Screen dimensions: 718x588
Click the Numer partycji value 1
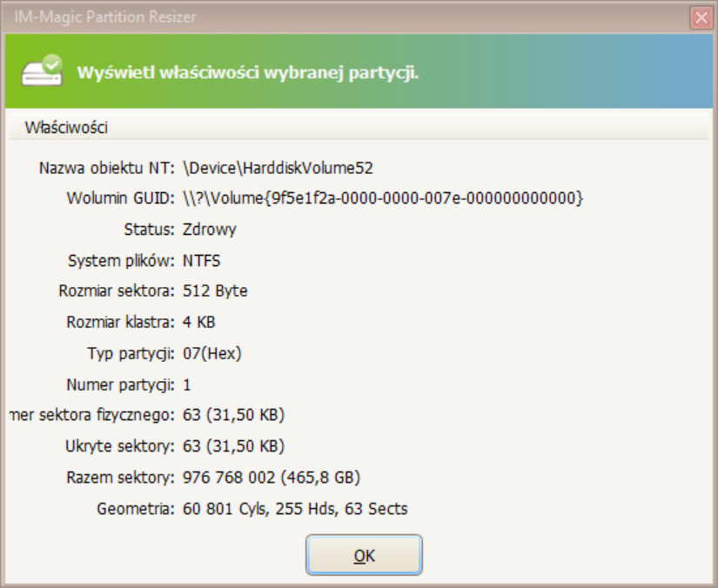(x=186, y=384)
